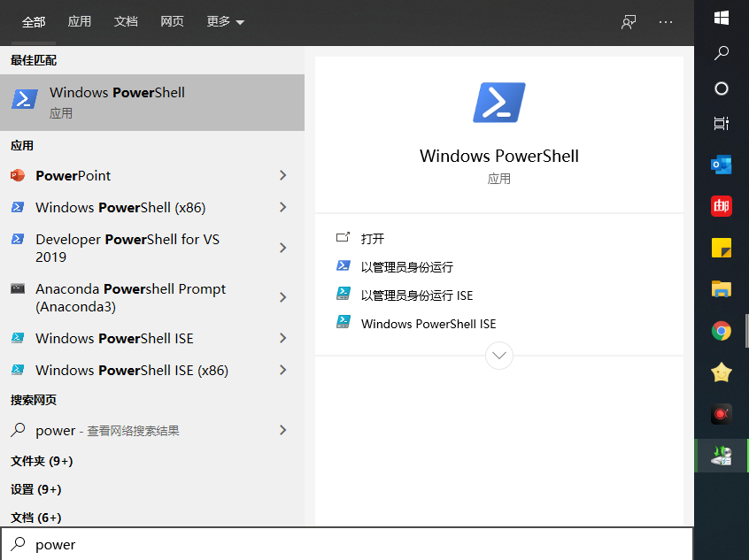
Task: Click the web search magnifier icon for power
Action: coord(18,430)
